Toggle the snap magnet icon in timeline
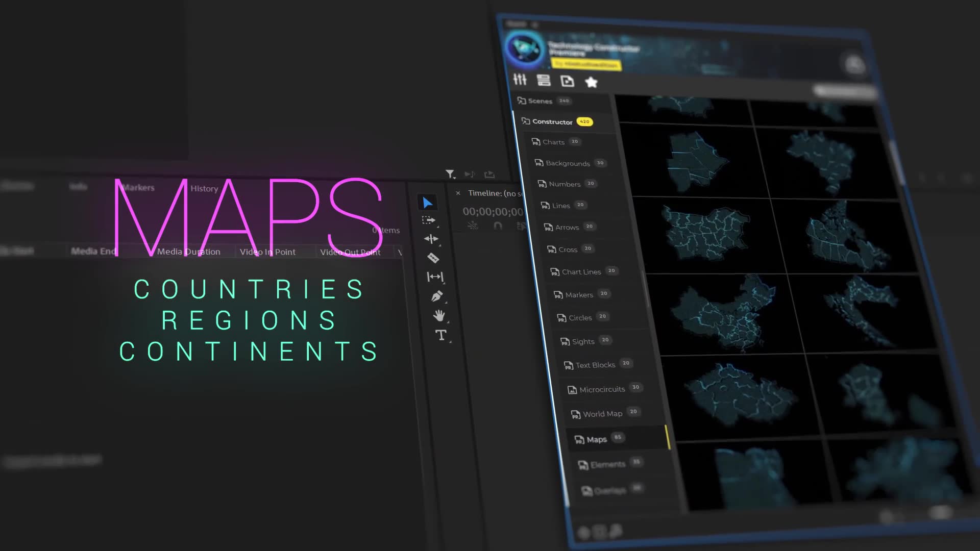 (498, 226)
